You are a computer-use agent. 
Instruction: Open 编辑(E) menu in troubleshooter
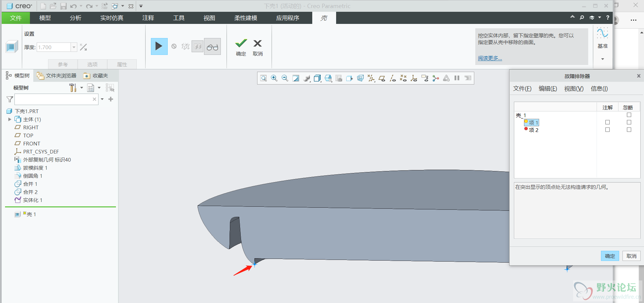(548, 89)
